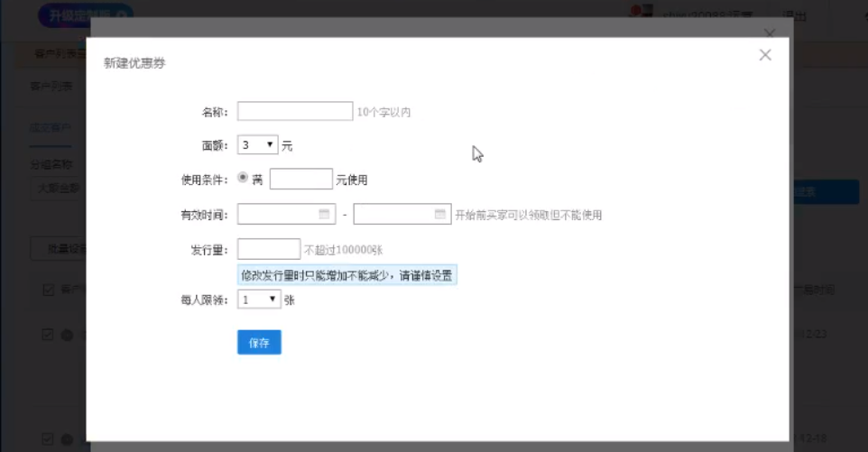The height and width of the screenshot is (452, 868).
Task: Select the 满 usage condition radio button
Action: point(243,179)
